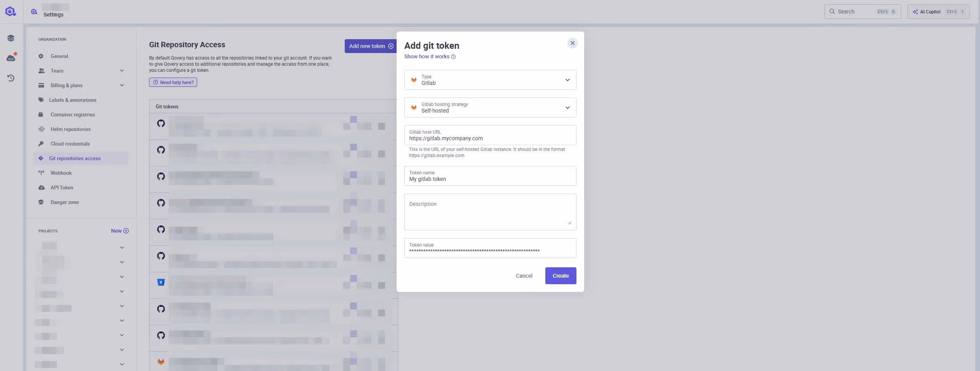Select the clusters cloud icon with notification dot

11,58
